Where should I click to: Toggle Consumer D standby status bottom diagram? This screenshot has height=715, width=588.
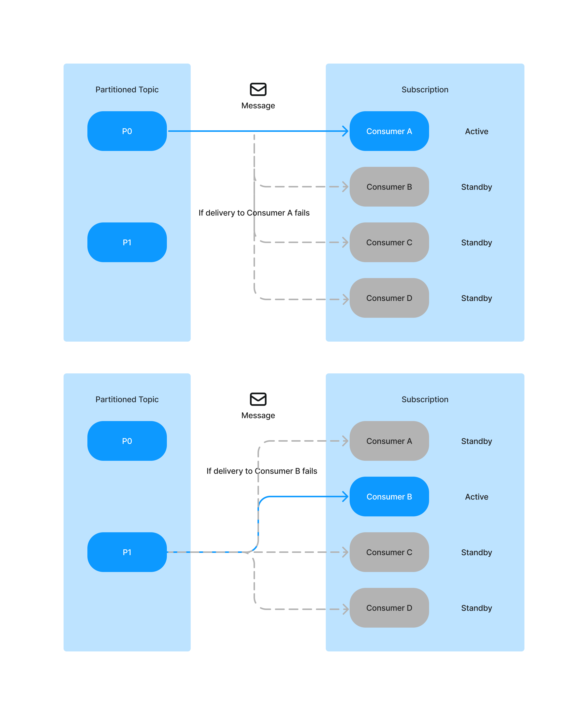click(x=389, y=609)
